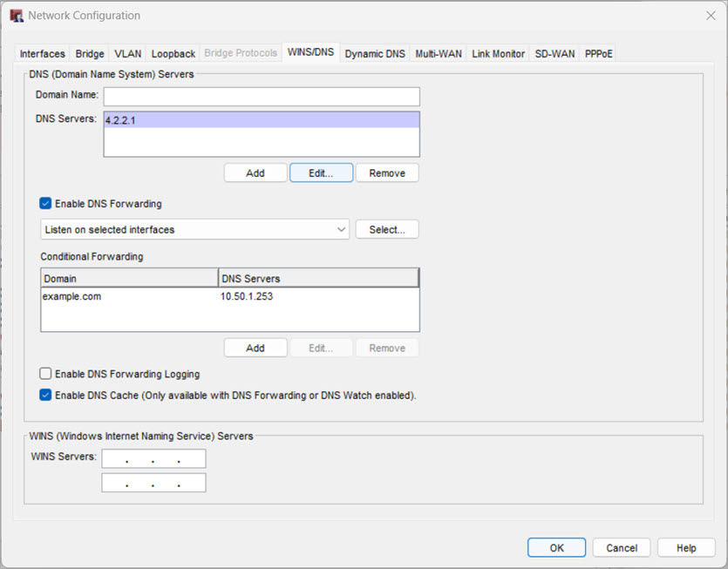
Task: Select the WINS/DNS tab
Action: [310, 52]
